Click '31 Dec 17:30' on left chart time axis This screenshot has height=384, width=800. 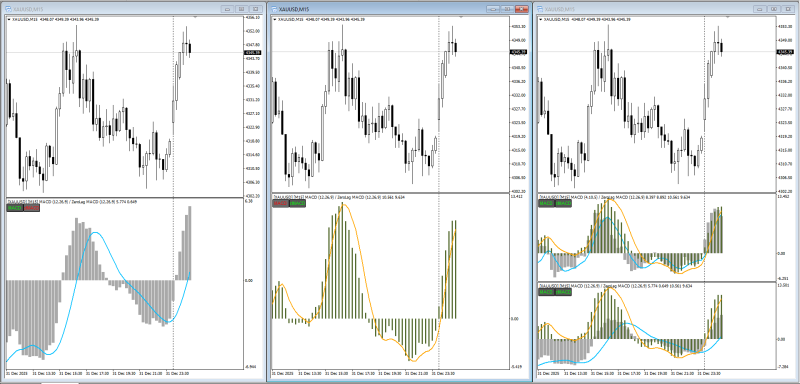[96, 373]
